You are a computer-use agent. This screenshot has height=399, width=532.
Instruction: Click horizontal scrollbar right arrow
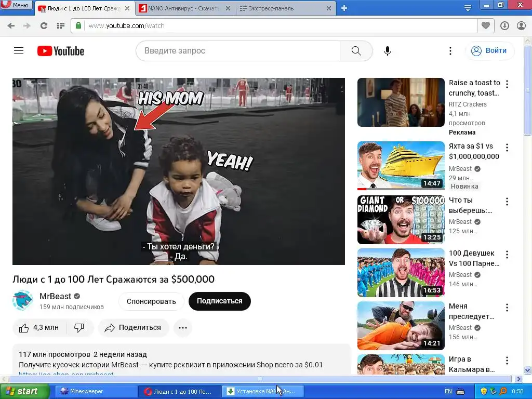pyautogui.click(x=518, y=379)
